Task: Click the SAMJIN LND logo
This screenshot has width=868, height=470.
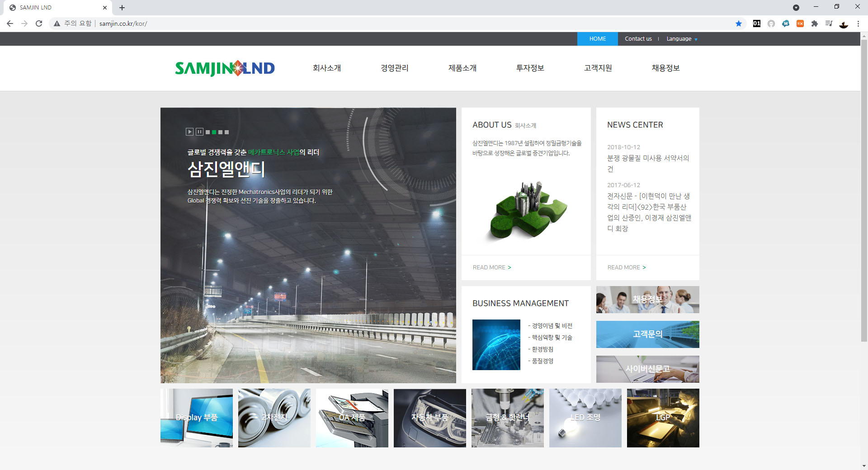Action: point(225,68)
